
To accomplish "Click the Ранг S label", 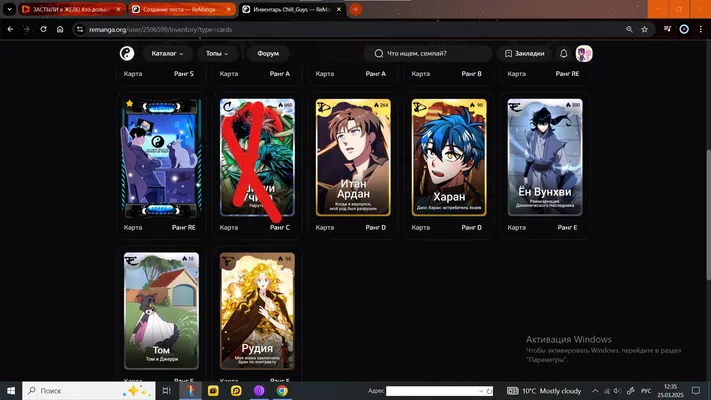I will (x=184, y=73).
